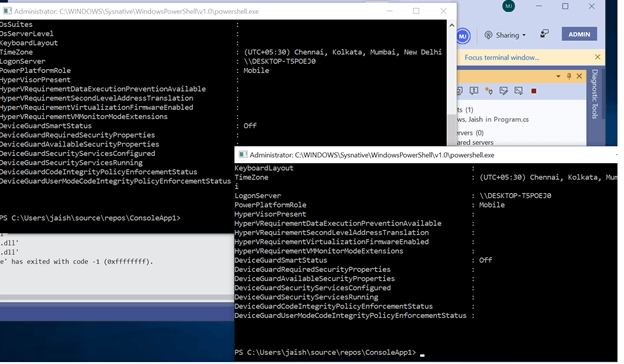Open the Diagnostic Tools side tab
The width and height of the screenshot is (624, 364).
coord(595,95)
